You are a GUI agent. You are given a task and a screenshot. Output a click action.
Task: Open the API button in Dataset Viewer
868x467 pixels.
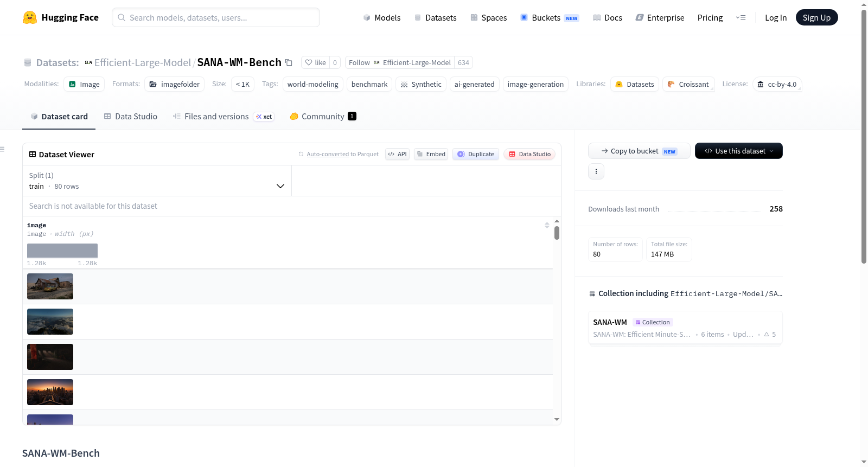tap(397, 154)
